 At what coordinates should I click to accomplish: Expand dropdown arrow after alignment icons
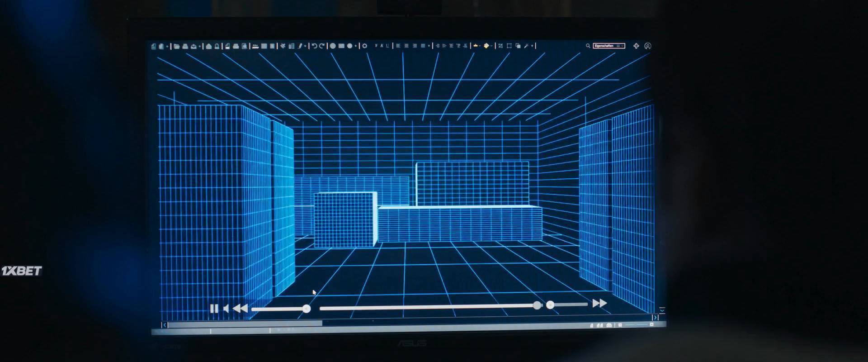pos(429,46)
